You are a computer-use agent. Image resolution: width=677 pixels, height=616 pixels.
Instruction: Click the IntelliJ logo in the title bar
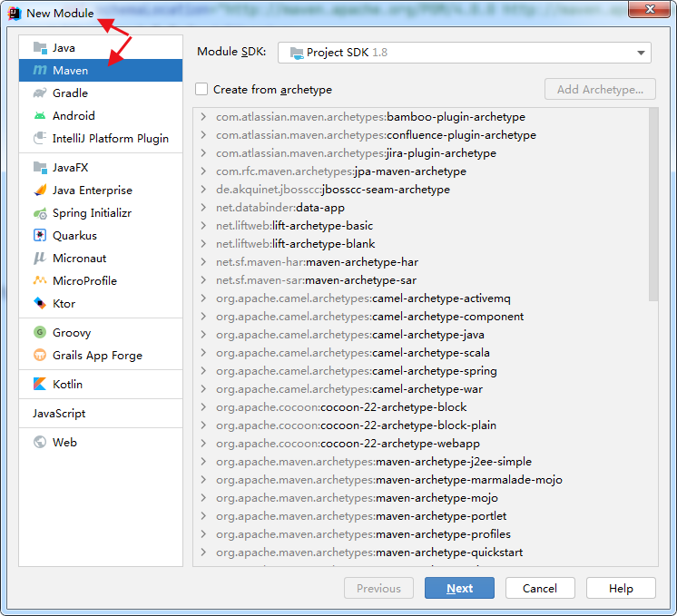coord(15,14)
